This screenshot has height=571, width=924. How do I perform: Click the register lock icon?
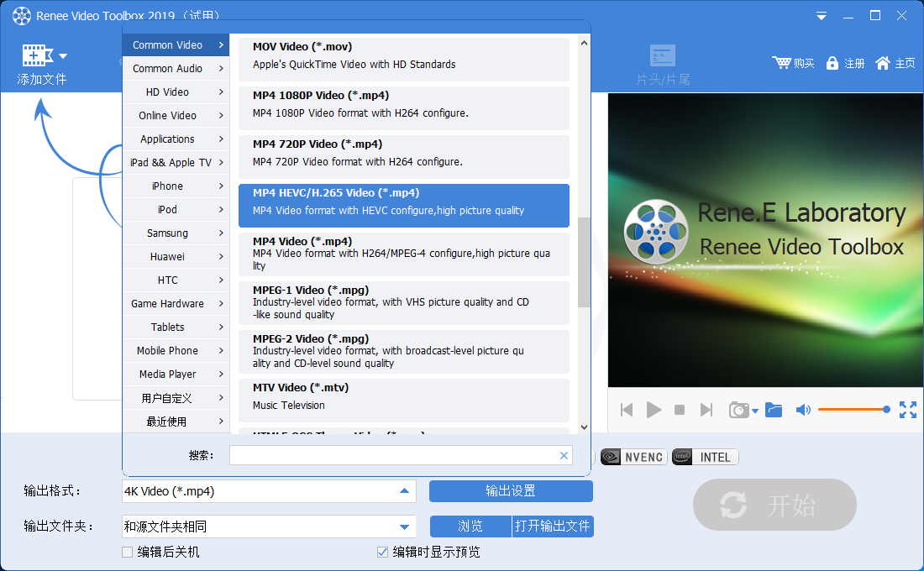832,63
